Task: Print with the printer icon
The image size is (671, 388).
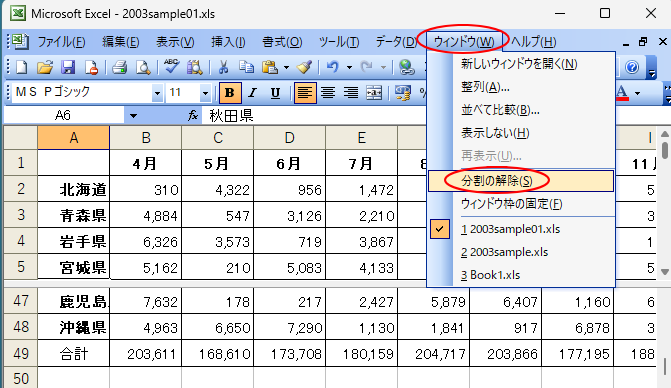Action: coord(119,67)
